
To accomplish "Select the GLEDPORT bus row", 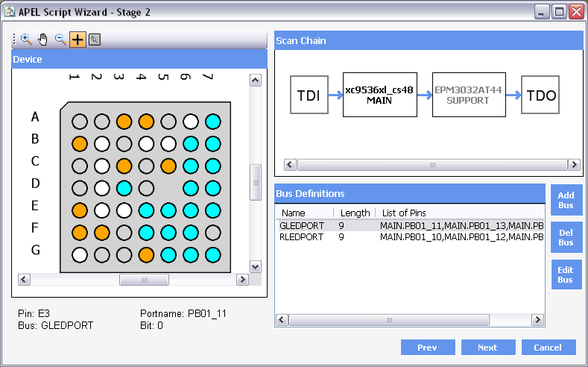I will pyautogui.click(x=301, y=225).
